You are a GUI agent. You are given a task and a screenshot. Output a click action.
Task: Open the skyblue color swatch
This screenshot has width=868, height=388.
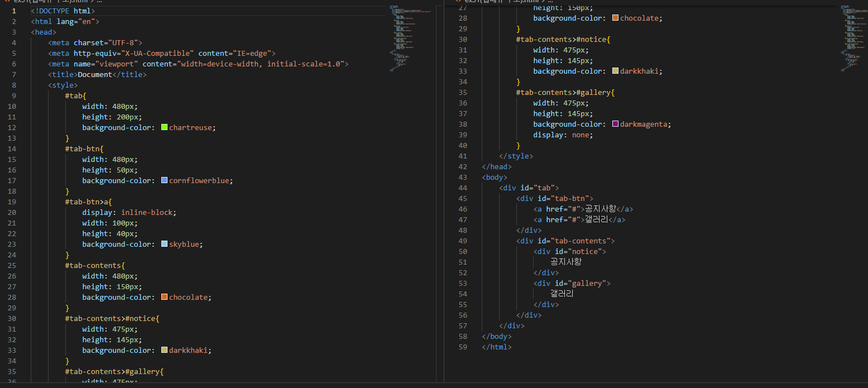(x=164, y=244)
